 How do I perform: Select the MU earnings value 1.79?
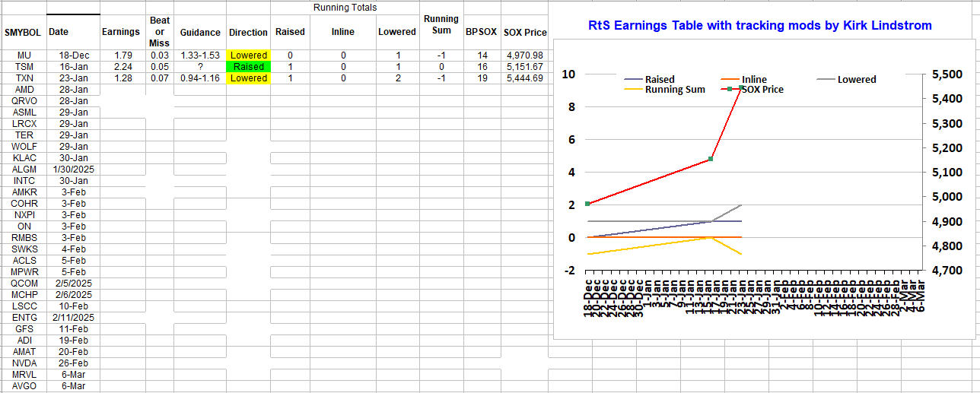point(121,55)
